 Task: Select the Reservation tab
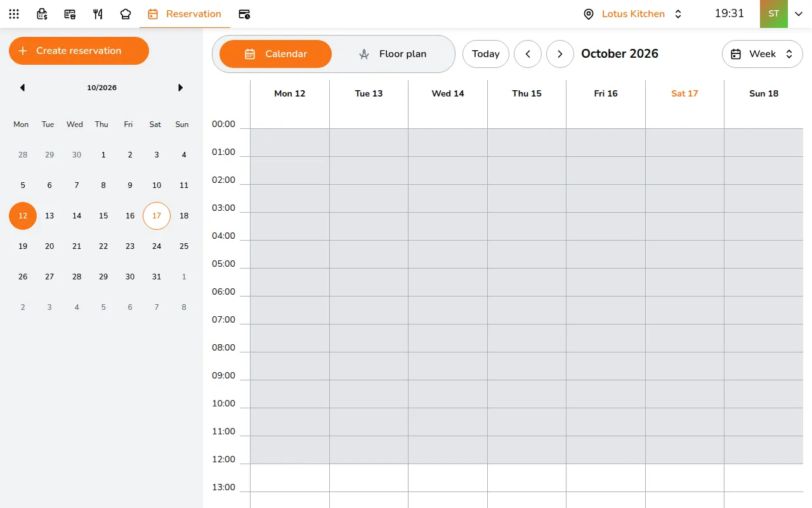(x=185, y=14)
